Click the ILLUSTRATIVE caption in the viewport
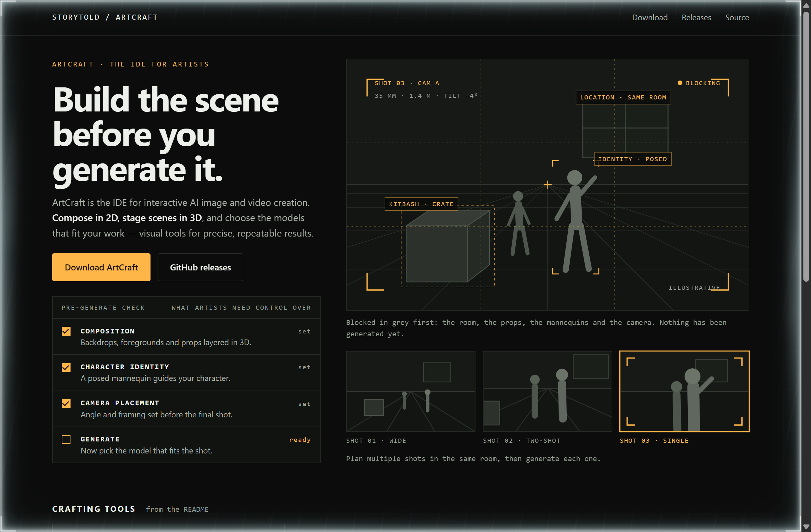The height and width of the screenshot is (532, 811). [x=694, y=288]
